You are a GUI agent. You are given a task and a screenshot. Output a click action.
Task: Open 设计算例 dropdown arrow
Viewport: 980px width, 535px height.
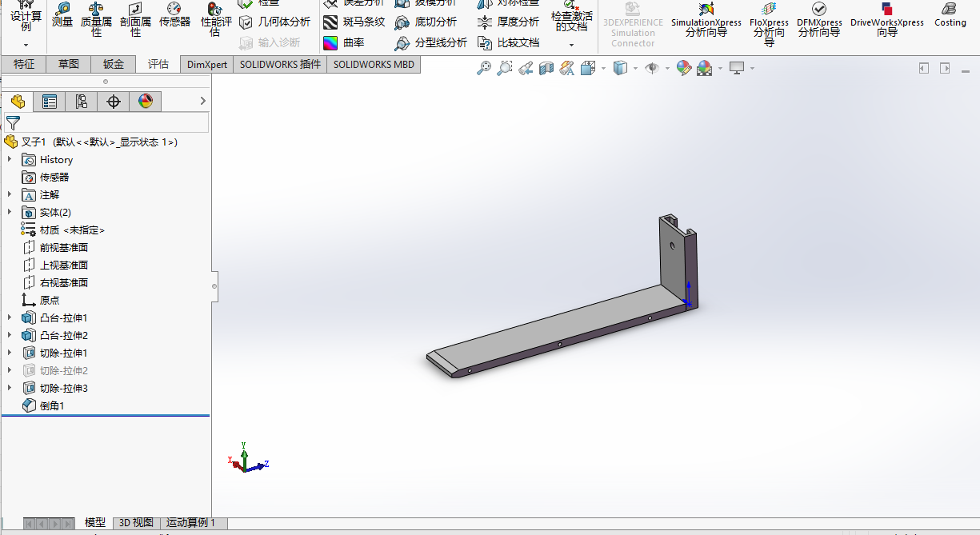click(26, 46)
